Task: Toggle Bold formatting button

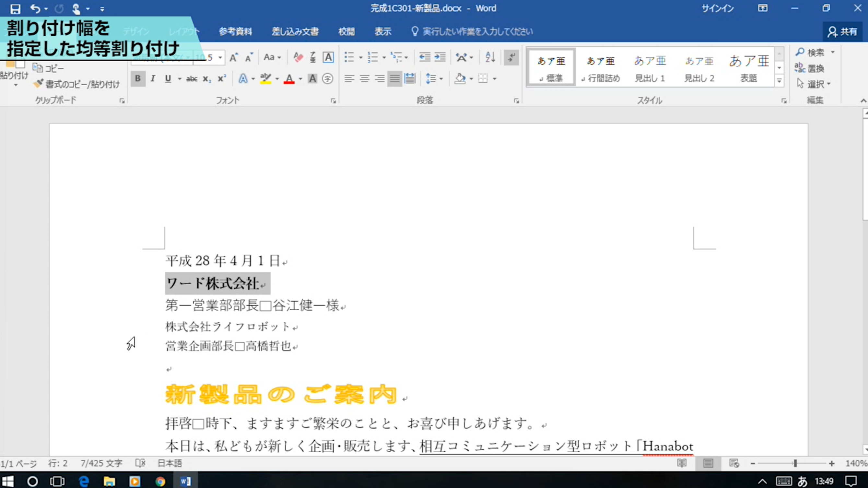Action: [x=137, y=79]
